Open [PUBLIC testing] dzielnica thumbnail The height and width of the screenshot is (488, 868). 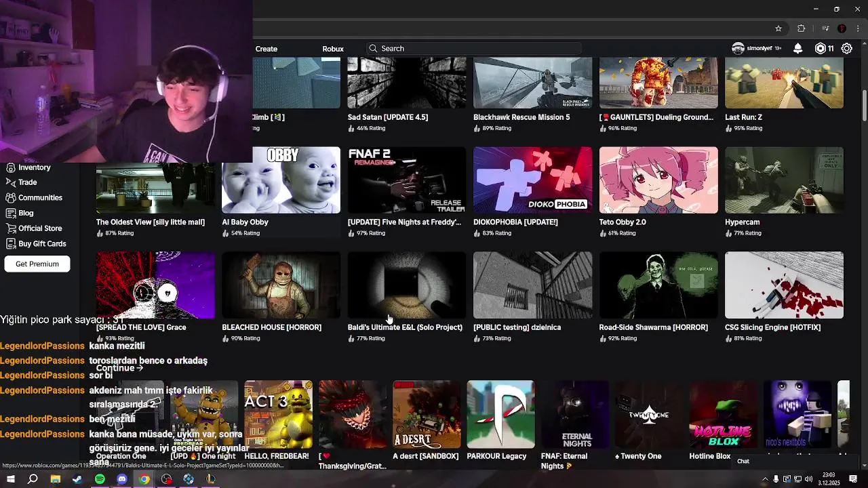[532, 285]
